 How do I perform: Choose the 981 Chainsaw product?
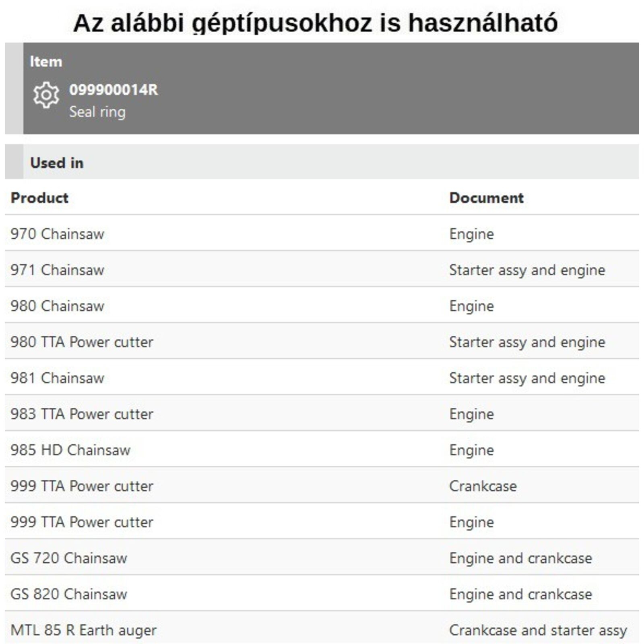[57, 378]
